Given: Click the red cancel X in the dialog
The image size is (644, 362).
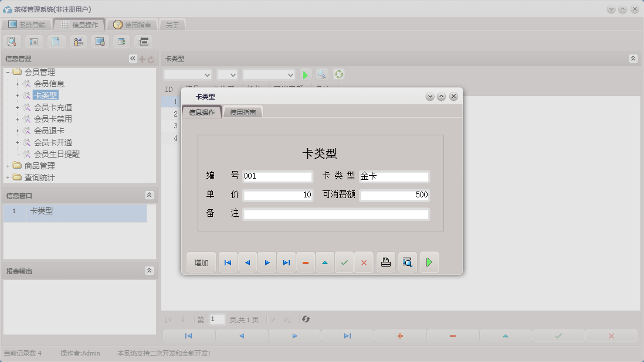Looking at the screenshot, I should coord(364,262).
